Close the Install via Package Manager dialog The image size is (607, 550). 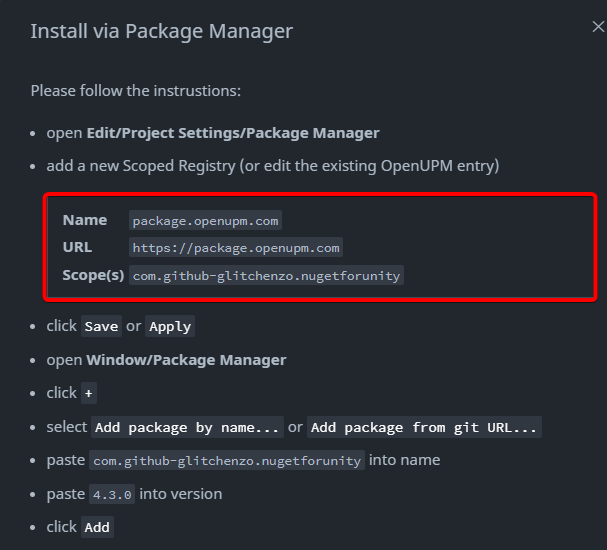tap(597, 28)
